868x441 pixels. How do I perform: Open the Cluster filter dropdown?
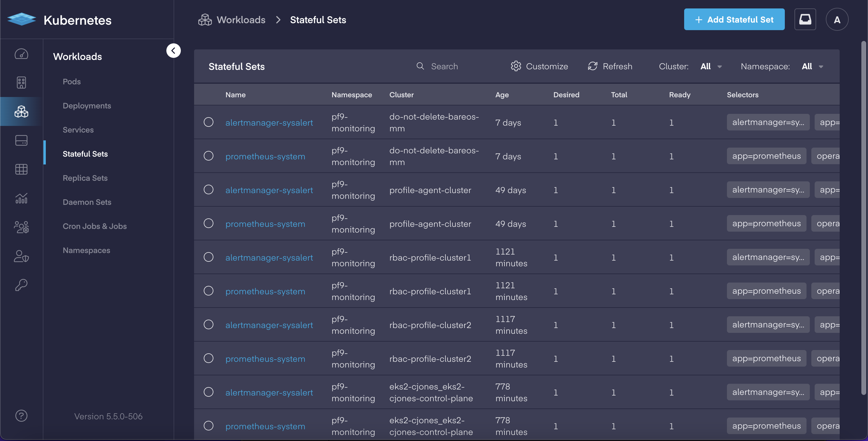(711, 66)
